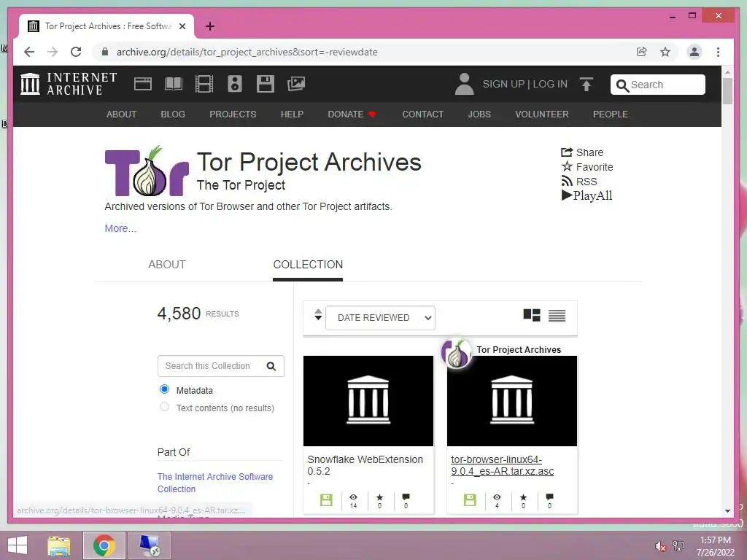
Task: Click SIGN UP link
Action: tap(503, 85)
